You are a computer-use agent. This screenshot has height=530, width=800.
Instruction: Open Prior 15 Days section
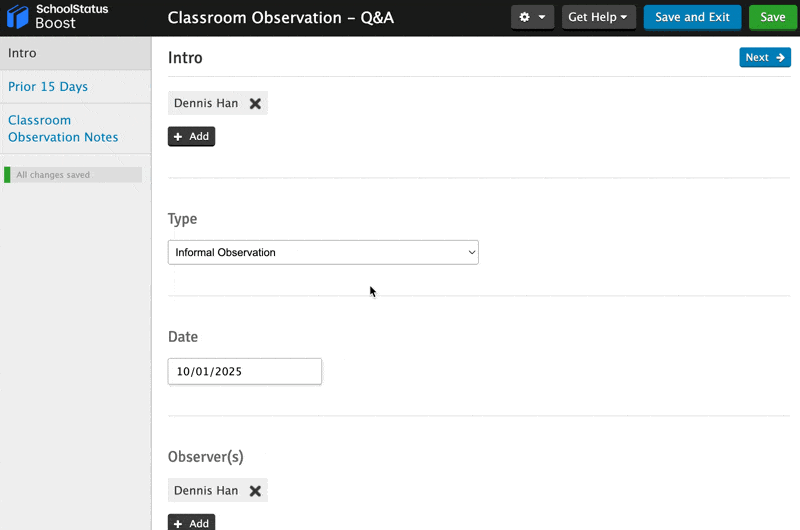click(x=76, y=87)
